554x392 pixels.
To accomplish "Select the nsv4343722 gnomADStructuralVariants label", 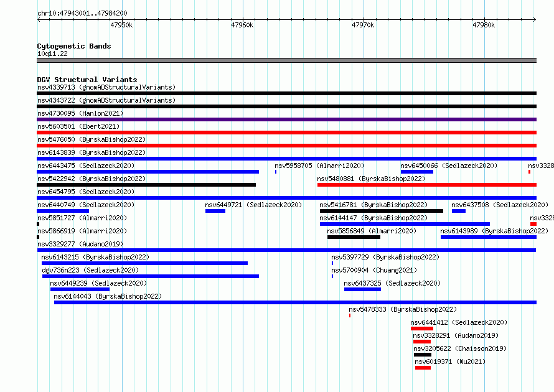I will (106, 100).
